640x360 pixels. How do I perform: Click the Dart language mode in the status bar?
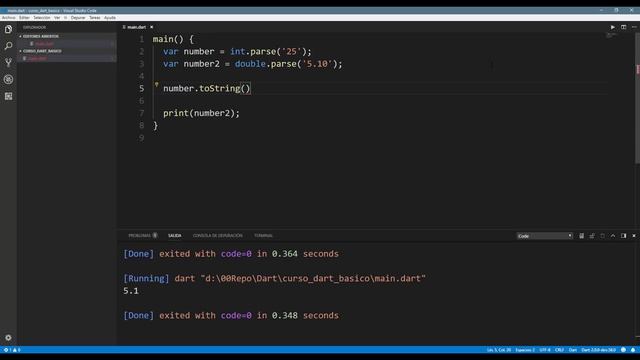tap(573, 350)
